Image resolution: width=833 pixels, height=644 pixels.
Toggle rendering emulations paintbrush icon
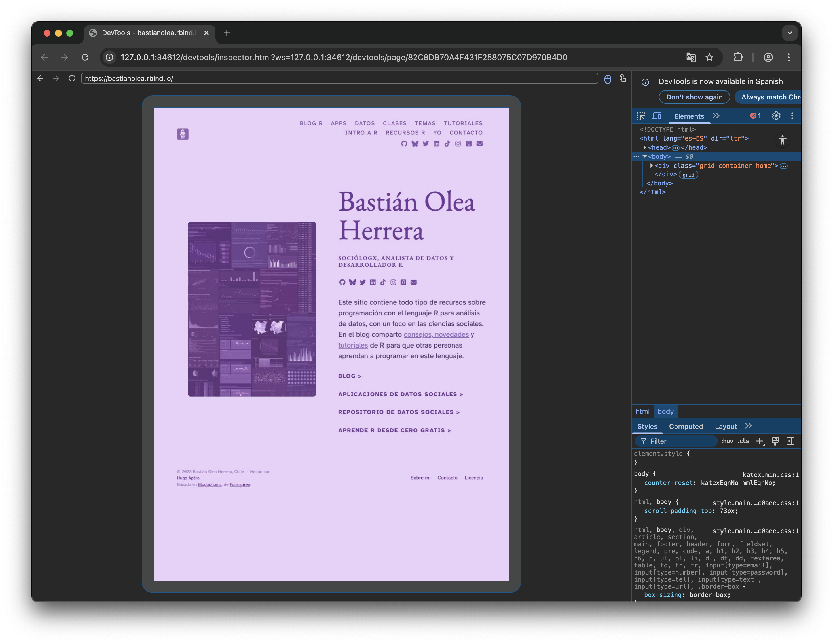click(775, 441)
